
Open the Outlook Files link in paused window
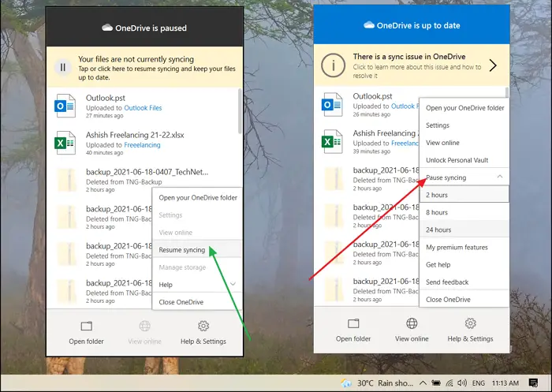click(x=143, y=108)
